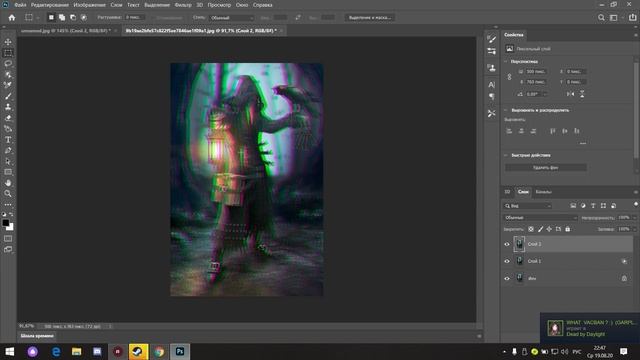Toggle the width-height link in Properties

[509, 77]
